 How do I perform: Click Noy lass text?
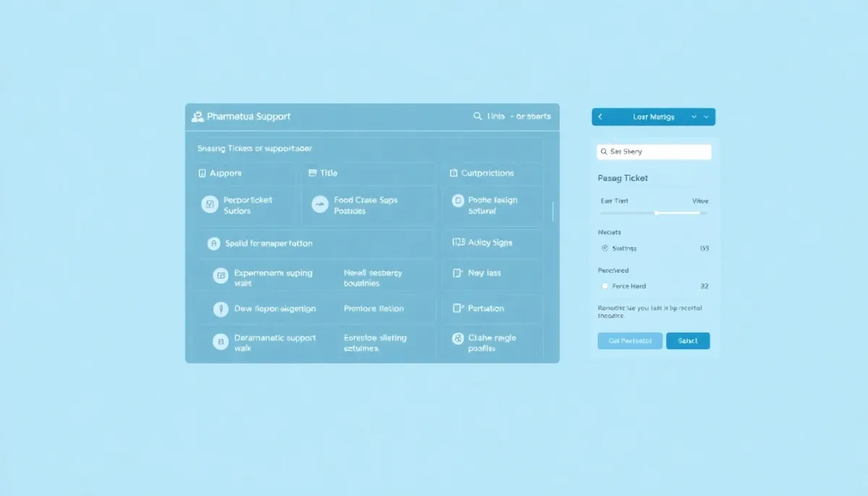(x=485, y=273)
